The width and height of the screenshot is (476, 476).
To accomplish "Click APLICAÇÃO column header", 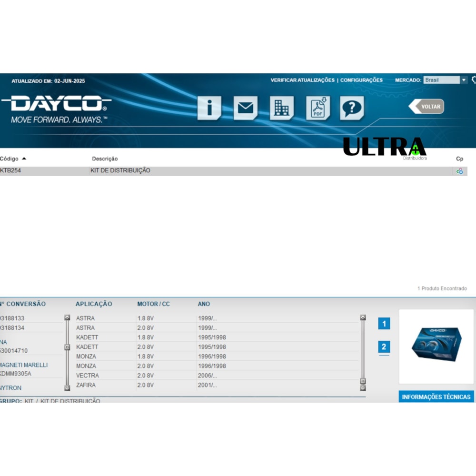I will (x=94, y=304).
